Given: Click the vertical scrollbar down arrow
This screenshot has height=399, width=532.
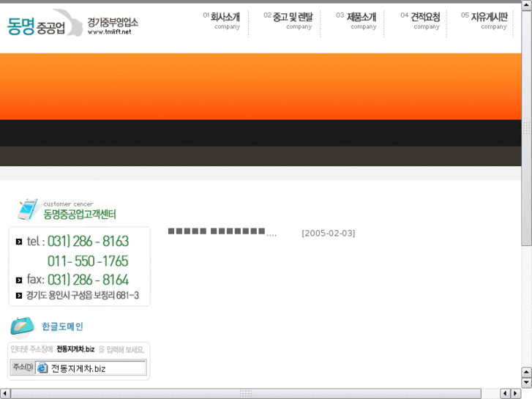Looking at the screenshot, I should pos(527,382).
